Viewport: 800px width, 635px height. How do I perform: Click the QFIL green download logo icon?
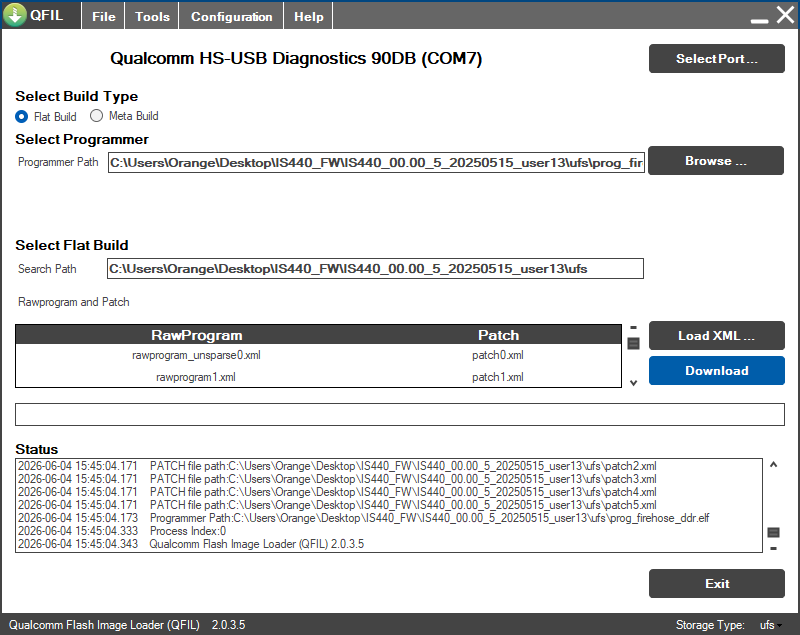tap(15, 15)
